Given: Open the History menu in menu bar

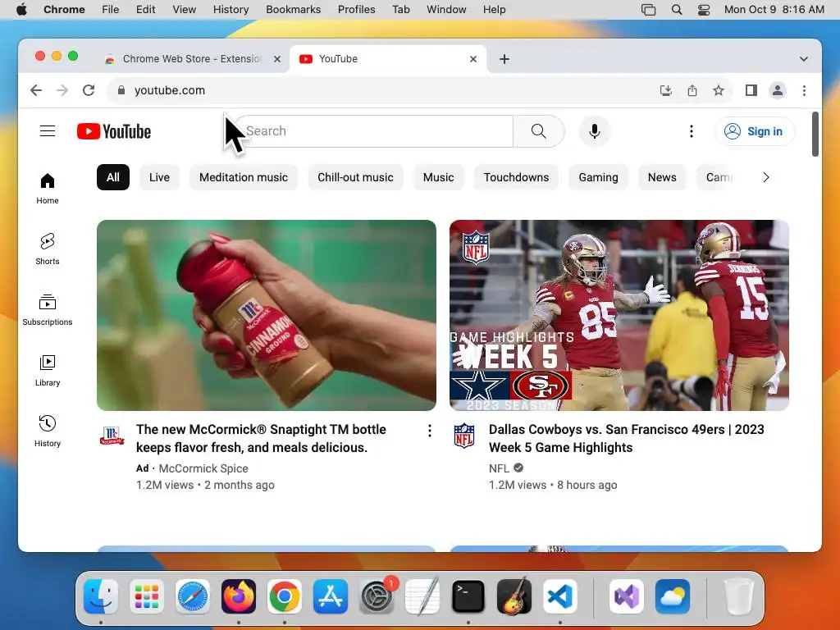Looking at the screenshot, I should (x=231, y=10).
